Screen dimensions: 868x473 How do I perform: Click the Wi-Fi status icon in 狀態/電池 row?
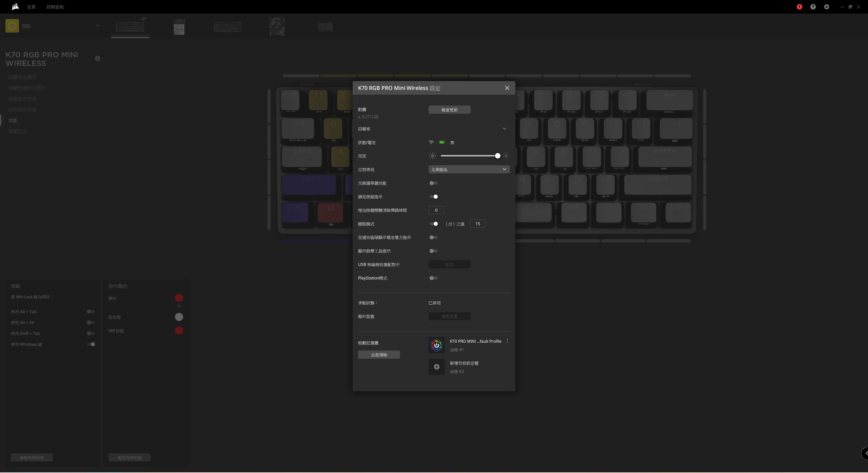tap(431, 142)
